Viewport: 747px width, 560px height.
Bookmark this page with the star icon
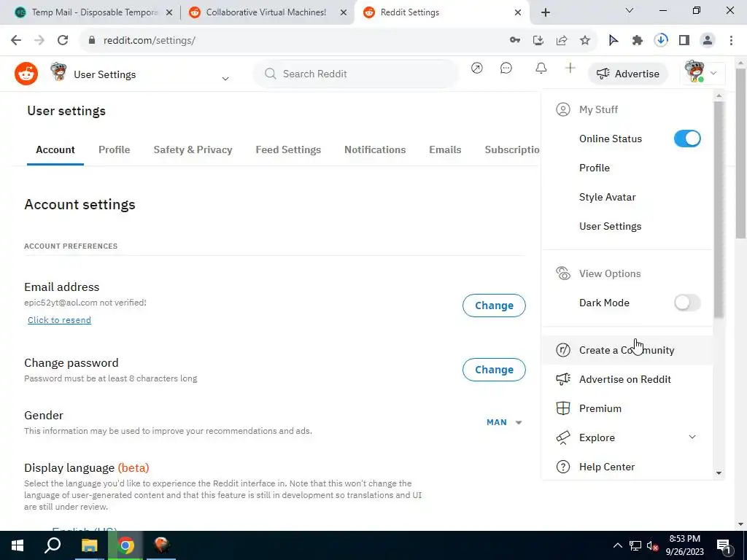click(x=585, y=40)
